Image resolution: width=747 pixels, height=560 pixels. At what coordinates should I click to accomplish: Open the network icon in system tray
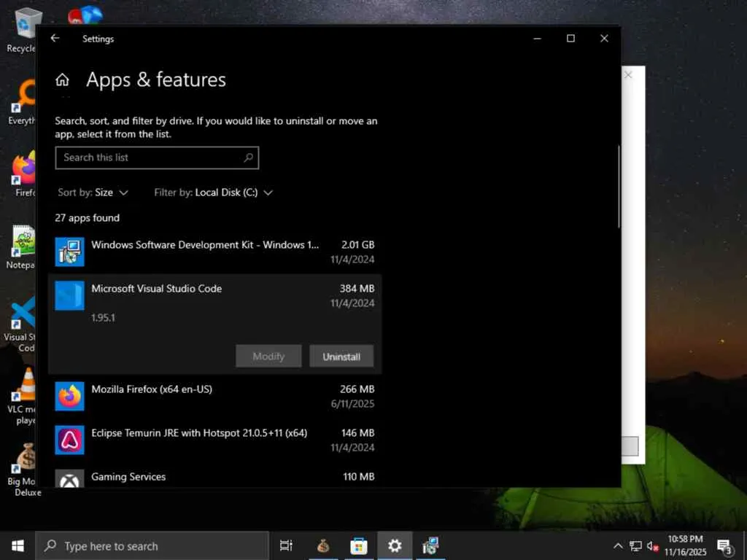pyautogui.click(x=635, y=545)
